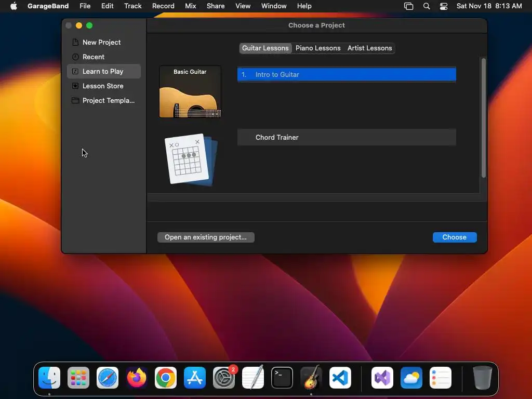532x399 pixels.
Task: Open Control Center in the menu bar
Action: pyautogui.click(x=444, y=6)
